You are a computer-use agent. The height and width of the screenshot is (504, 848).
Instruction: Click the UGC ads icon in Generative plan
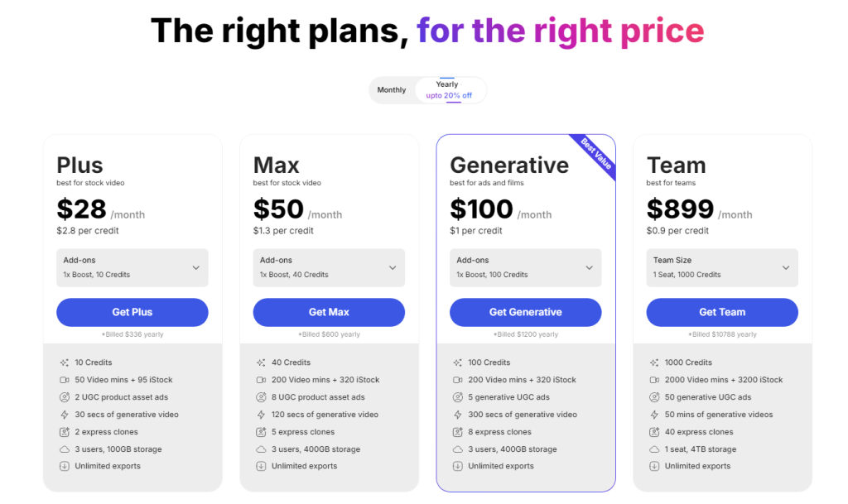coord(458,397)
